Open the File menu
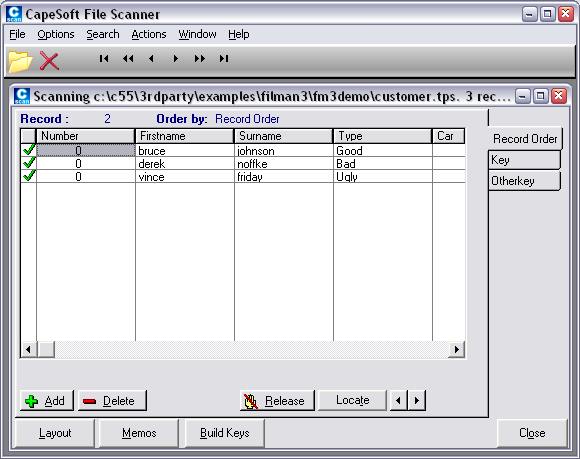 pos(17,34)
